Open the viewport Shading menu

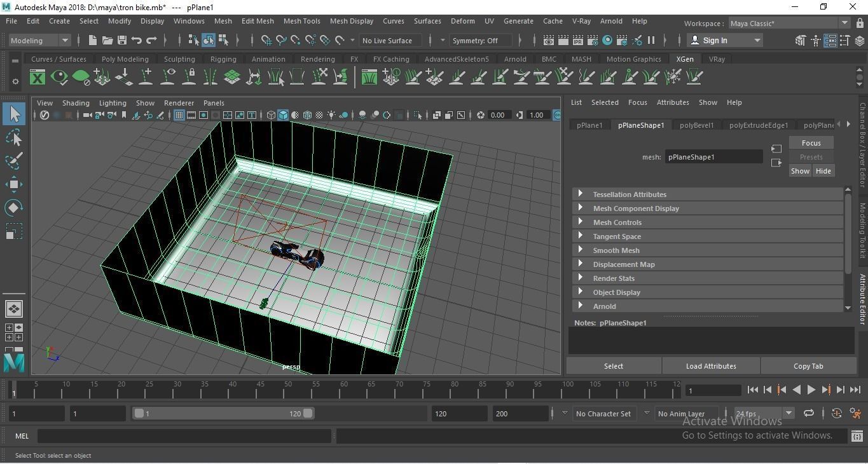[x=76, y=103]
